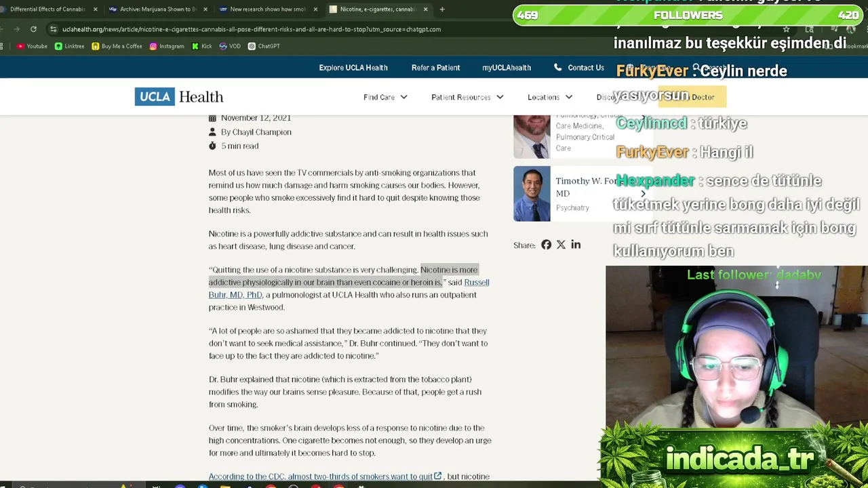Close the Archive: Marijuana Shown tab
Screen dimensions: 868x488
205,9
